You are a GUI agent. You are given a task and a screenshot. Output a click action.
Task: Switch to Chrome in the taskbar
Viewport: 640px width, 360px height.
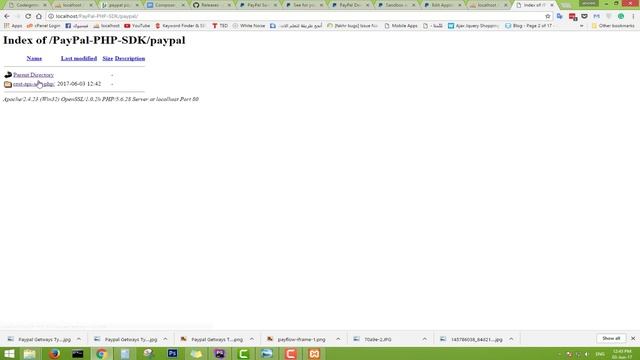click(101, 353)
